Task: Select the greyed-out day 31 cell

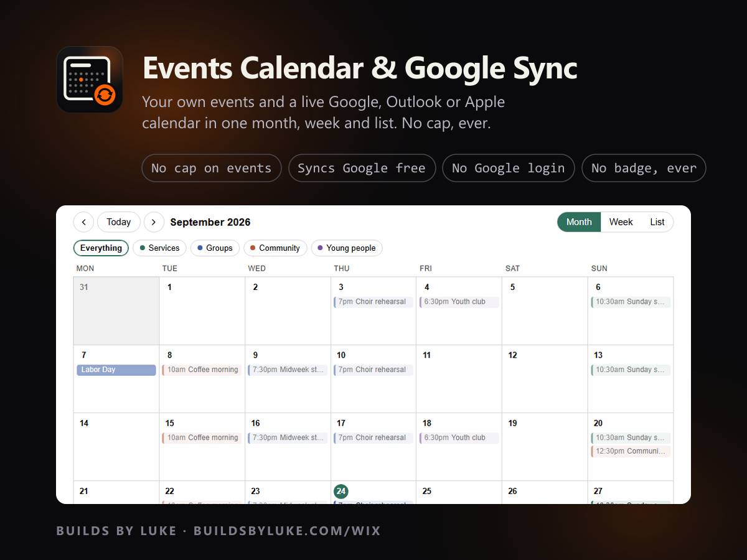Action: coord(116,310)
